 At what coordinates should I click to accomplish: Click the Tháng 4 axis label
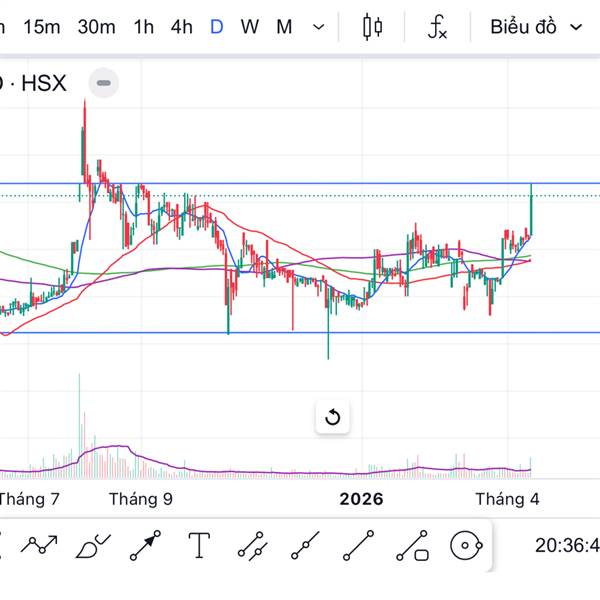[507, 499]
